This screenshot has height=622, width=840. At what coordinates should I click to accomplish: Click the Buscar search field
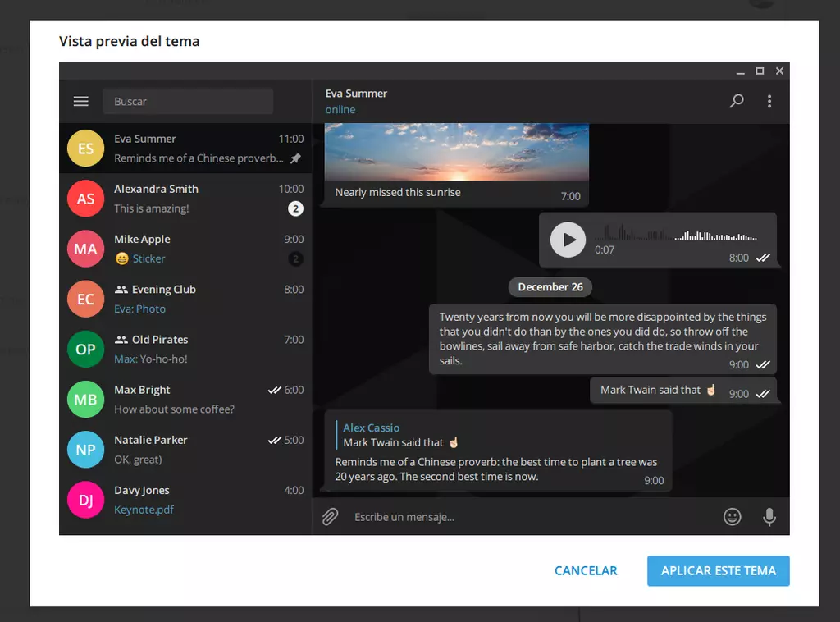[x=188, y=102]
